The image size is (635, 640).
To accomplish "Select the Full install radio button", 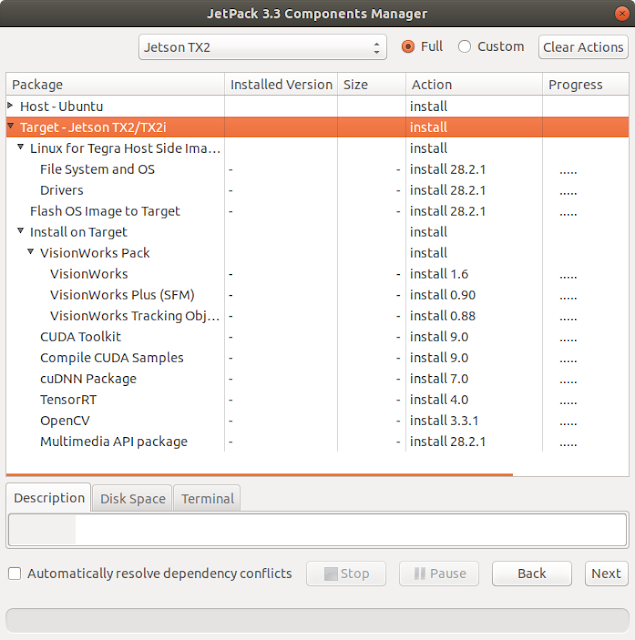I will point(408,47).
